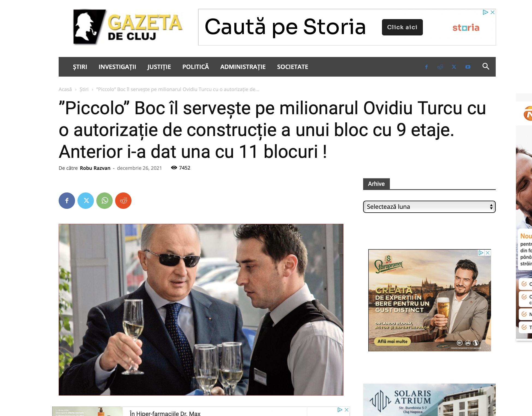Open the Investigații menu item
The image size is (532, 416).
tap(117, 67)
